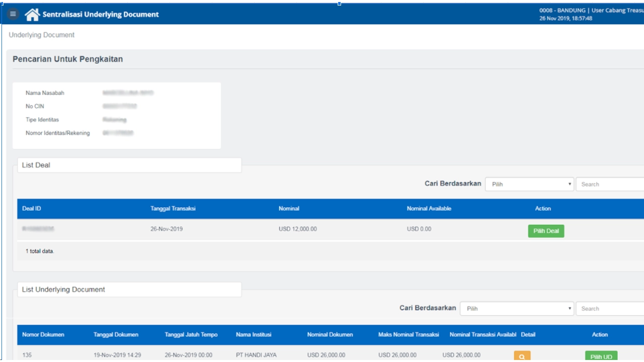Click the 0008 - BANDUNG user info text
Viewport: 644px width, 362px height.
tap(592, 11)
